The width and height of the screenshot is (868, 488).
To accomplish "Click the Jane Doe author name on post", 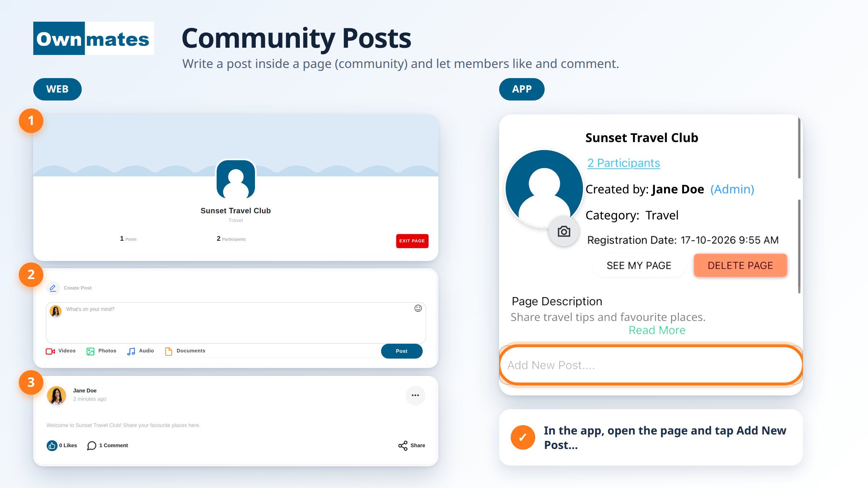I will point(85,391).
